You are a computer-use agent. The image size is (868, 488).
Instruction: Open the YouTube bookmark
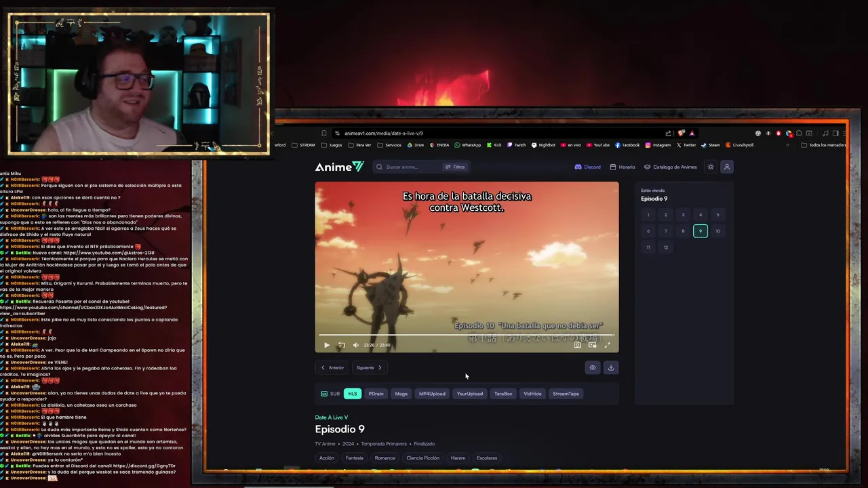pos(598,145)
